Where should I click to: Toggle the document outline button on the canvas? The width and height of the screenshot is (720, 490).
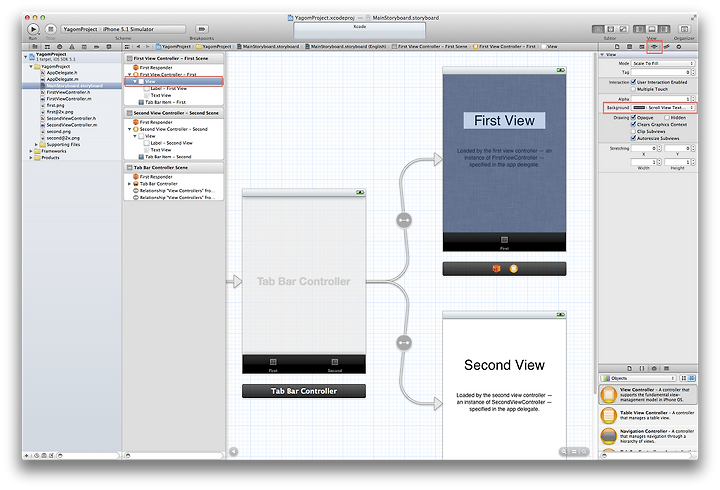coord(233,451)
